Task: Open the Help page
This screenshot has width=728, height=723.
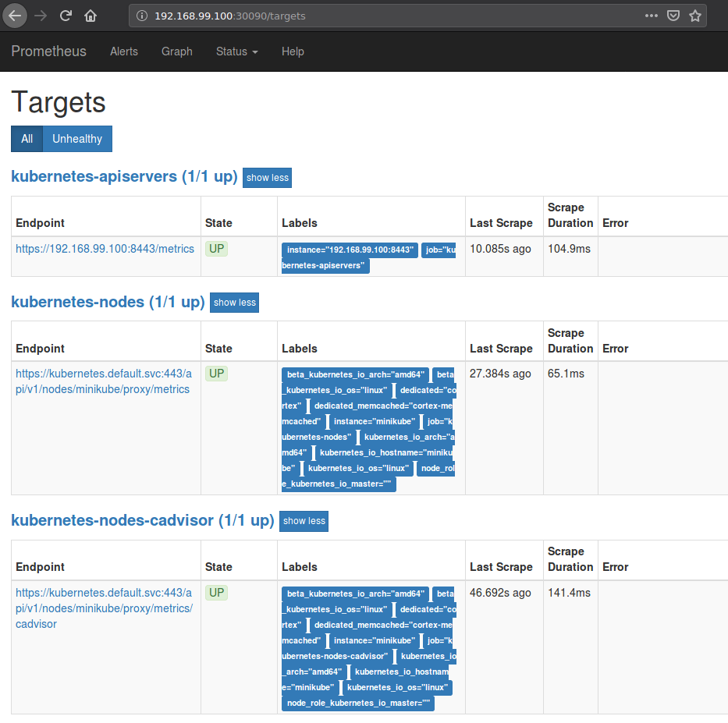Action: [293, 51]
